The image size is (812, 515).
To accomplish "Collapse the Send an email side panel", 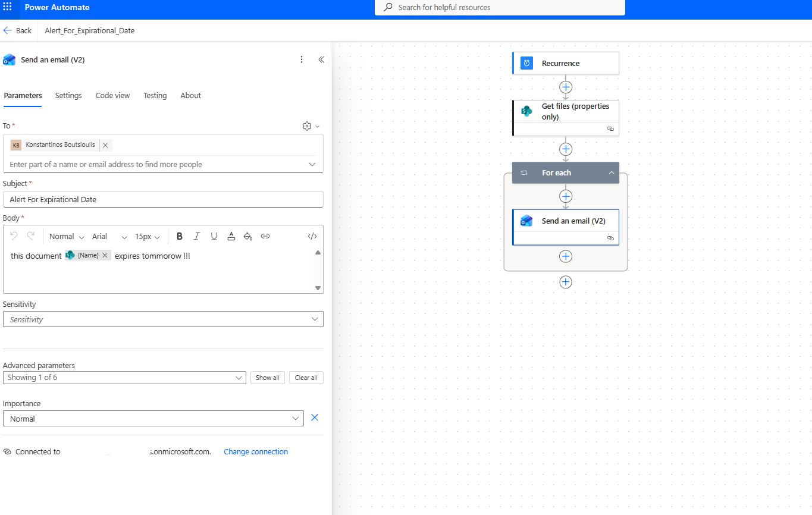I will click(321, 59).
